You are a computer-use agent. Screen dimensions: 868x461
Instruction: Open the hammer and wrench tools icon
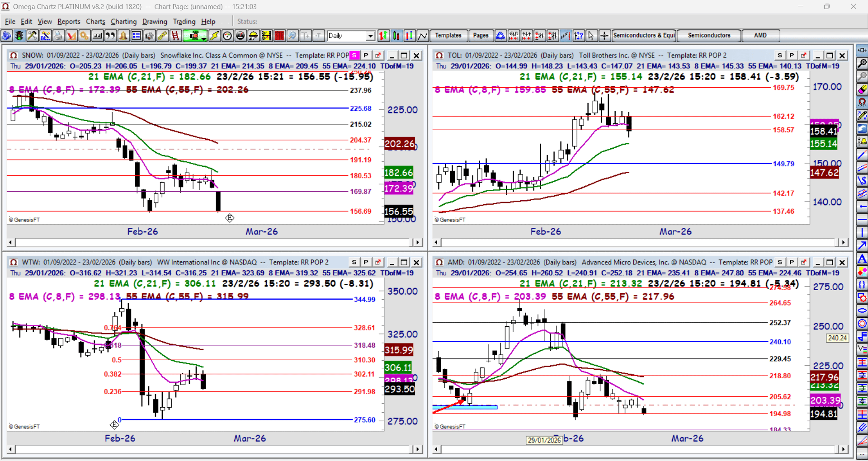(x=32, y=36)
